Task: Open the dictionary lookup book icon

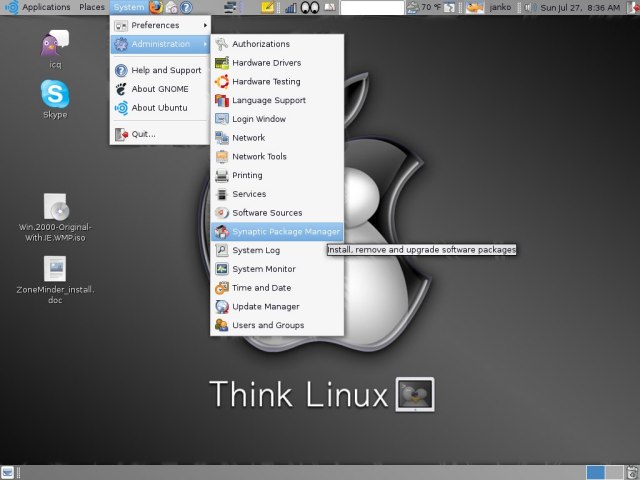Action: click(x=329, y=7)
